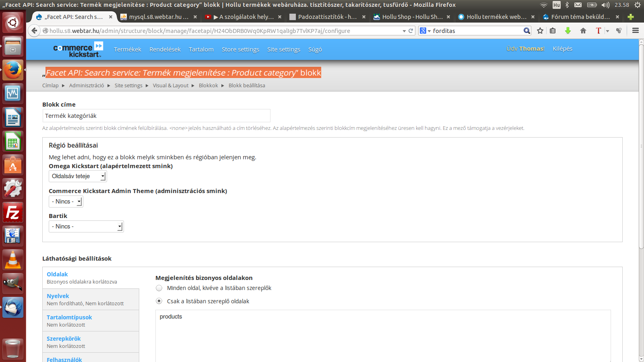Image resolution: width=644 pixels, height=362 pixels.
Task: Open System Settings wrench icon
Action: pyautogui.click(x=13, y=189)
